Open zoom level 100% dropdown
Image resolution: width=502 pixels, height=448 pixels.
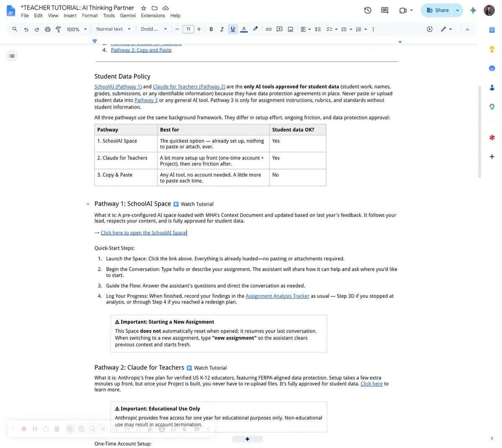(77, 29)
